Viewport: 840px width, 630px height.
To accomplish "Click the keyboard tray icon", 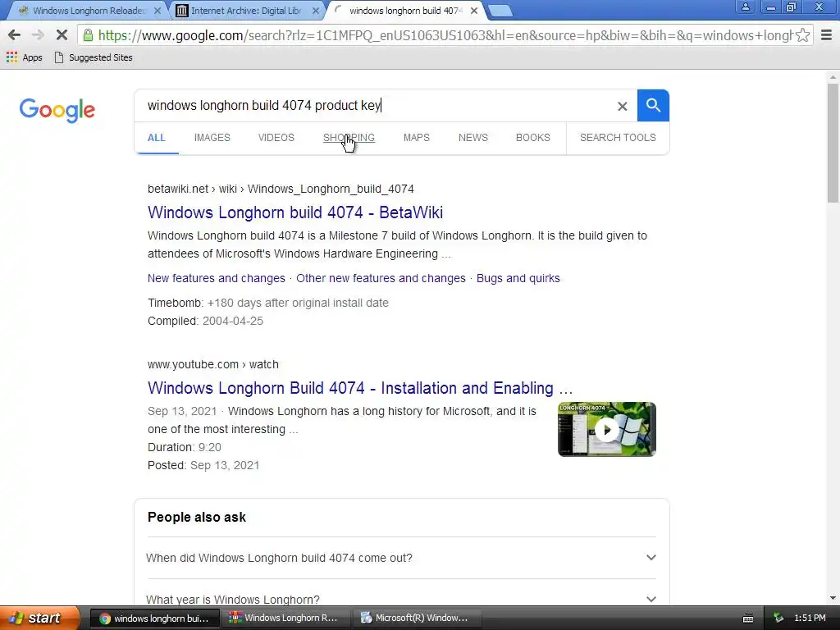I will point(748,619).
